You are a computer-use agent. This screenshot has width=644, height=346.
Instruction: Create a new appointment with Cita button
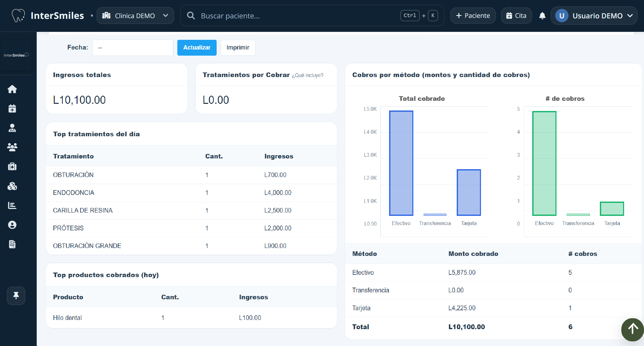pyautogui.click(x=516, y=16)
